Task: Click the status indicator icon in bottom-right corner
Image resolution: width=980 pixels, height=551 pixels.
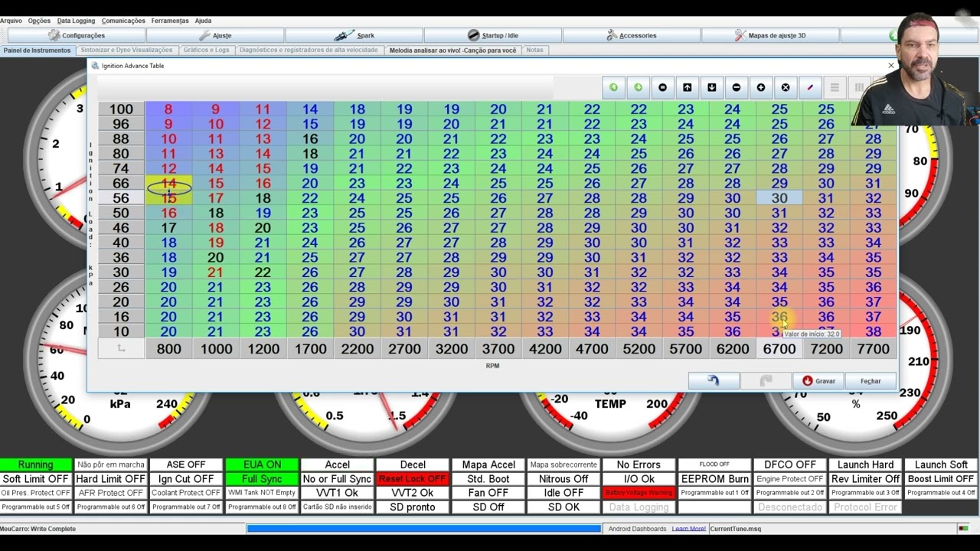Action: (x=963, y=528)
